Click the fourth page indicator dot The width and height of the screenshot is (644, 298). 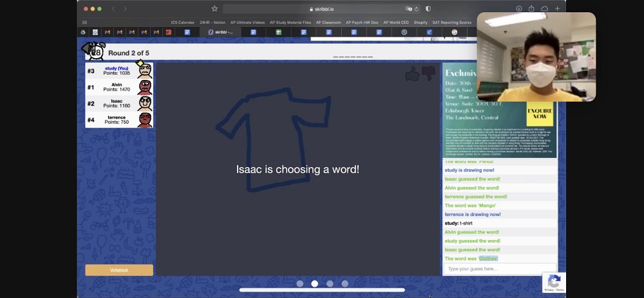point(345,284)
